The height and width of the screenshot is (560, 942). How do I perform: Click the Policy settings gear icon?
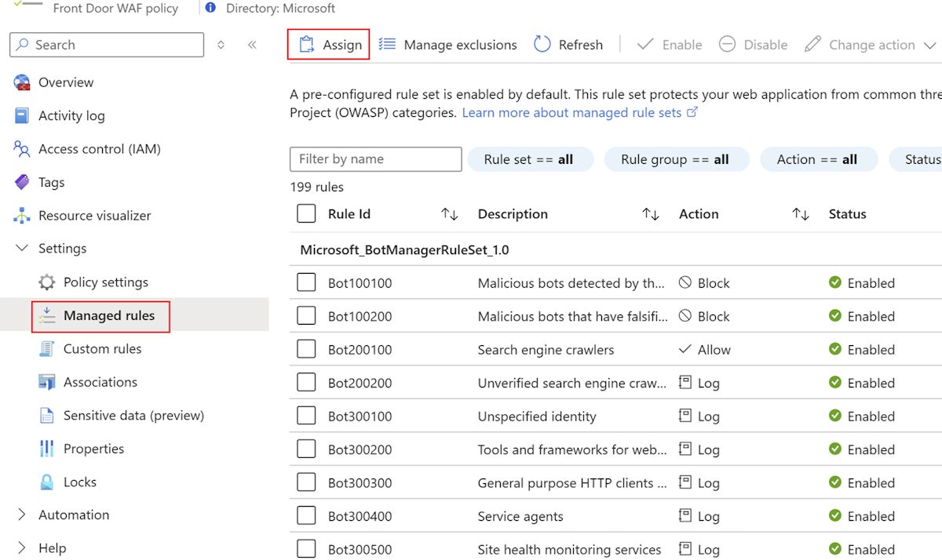click(47, 282)
